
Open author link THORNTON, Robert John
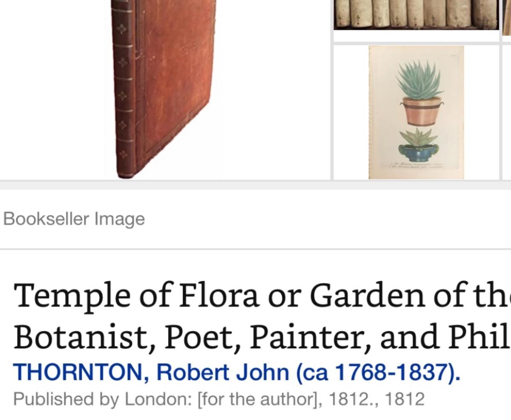tap(237, 372)
